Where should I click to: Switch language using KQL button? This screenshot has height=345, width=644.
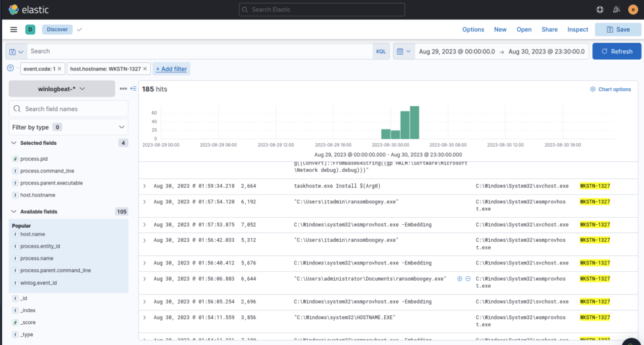(x=381, y=52)
